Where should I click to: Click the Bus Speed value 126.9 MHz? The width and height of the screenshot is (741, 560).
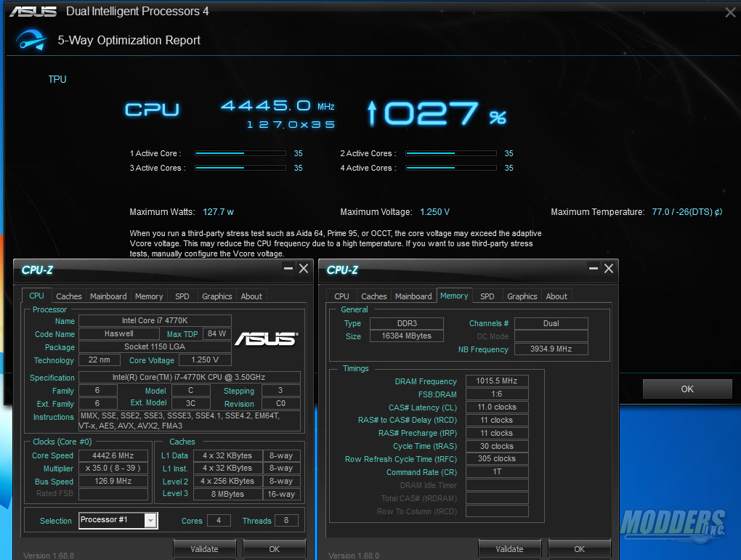(x=113, y=481)
